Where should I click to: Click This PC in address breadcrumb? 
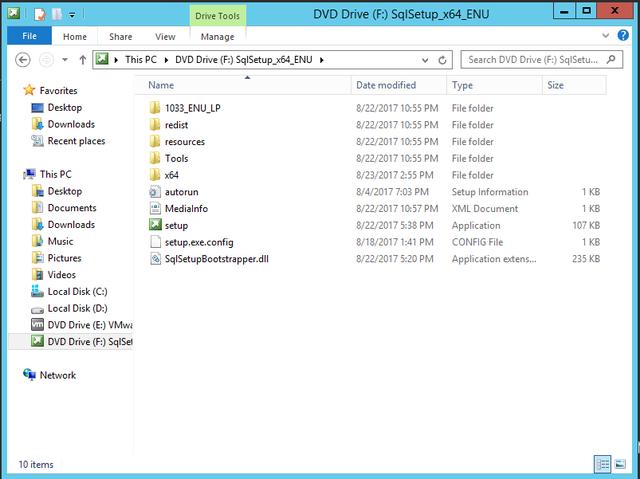pyautogui.click(x=141, y=60)
